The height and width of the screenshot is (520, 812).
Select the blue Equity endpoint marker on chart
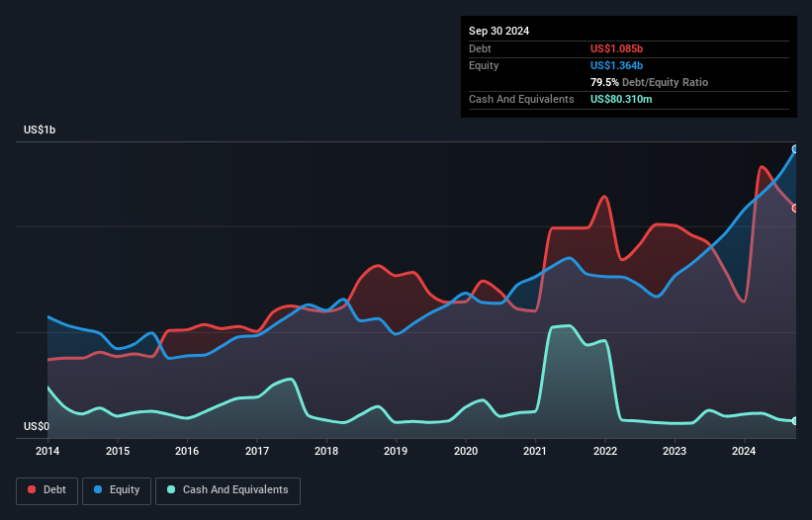tap(795, 149)
